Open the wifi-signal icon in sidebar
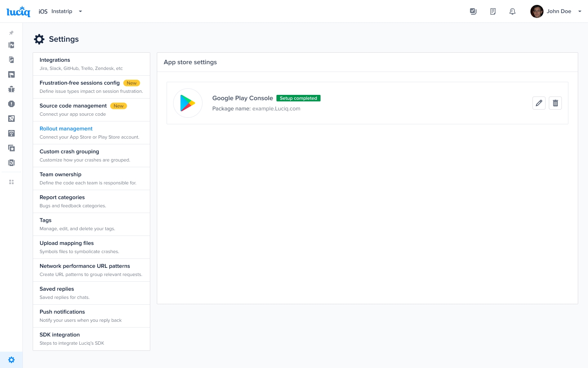This screenshot has height=368, width=588. 11,133
